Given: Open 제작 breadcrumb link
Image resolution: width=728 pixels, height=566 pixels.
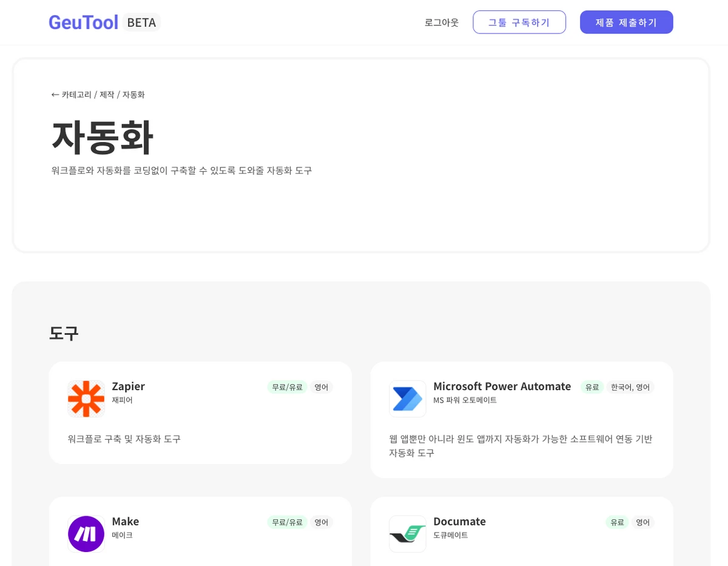Looking at the screenshot, I should point(107,95).
